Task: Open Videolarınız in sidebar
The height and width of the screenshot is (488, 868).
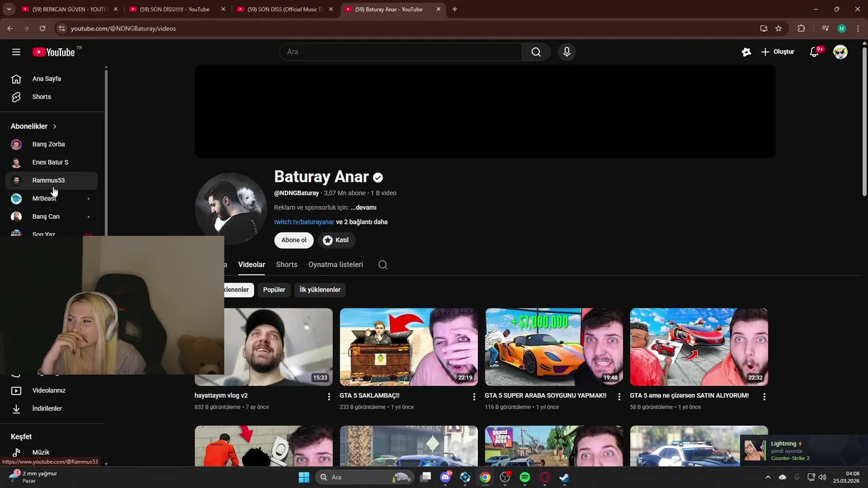Action: click(x=53, y=391)
